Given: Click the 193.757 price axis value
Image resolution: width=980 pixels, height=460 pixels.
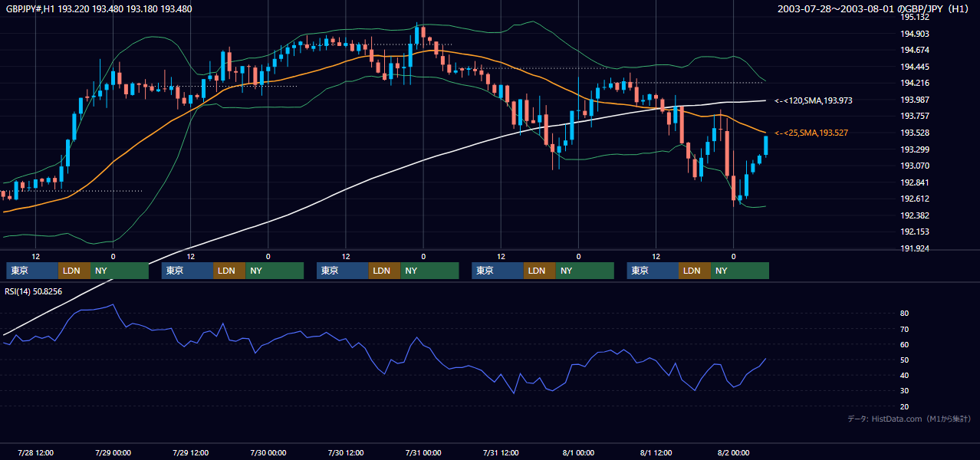Looking at the screenshot, I should point(915,117).
